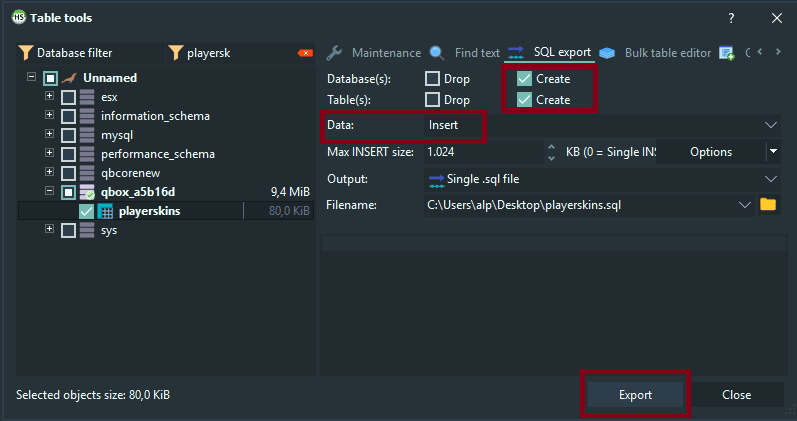Switch to the Maintenance tab
This screenshot has height=421, width=797.
[x=374, y=52]
